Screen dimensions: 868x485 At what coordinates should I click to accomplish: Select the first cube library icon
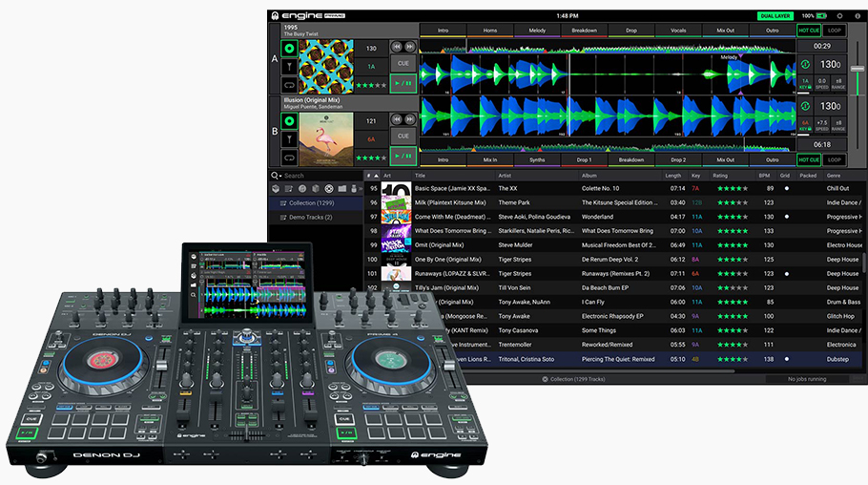[276, 189]
